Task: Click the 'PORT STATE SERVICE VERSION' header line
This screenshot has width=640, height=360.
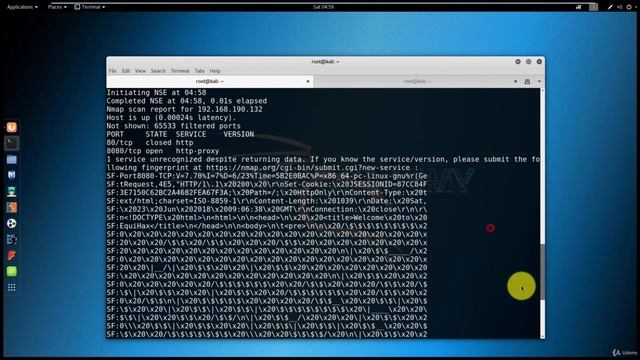Action: [180, 134]
